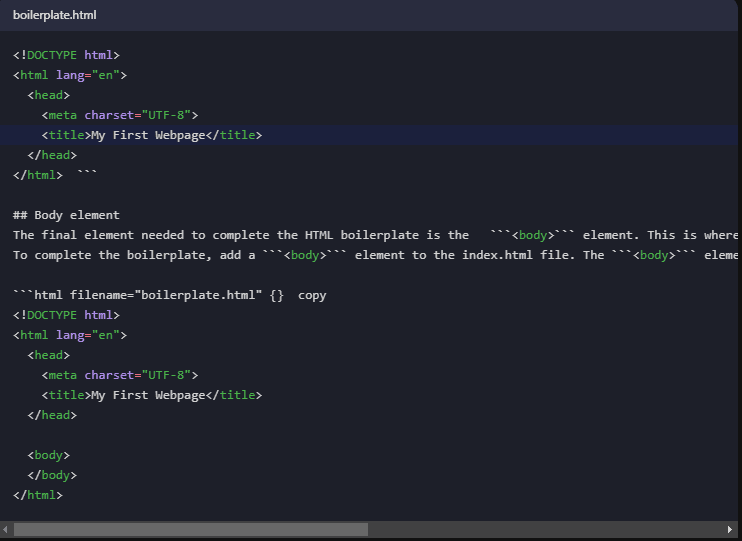
Task: Click the last </html> closing tag
Action: [x=38, y=495]
